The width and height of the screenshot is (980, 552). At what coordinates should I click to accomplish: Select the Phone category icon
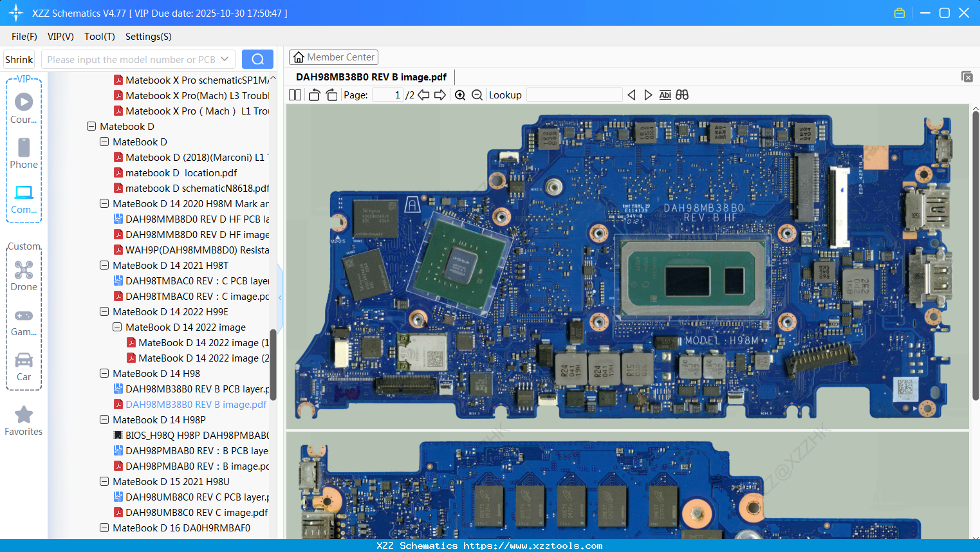pyautogui.click(x=24, y=153)
